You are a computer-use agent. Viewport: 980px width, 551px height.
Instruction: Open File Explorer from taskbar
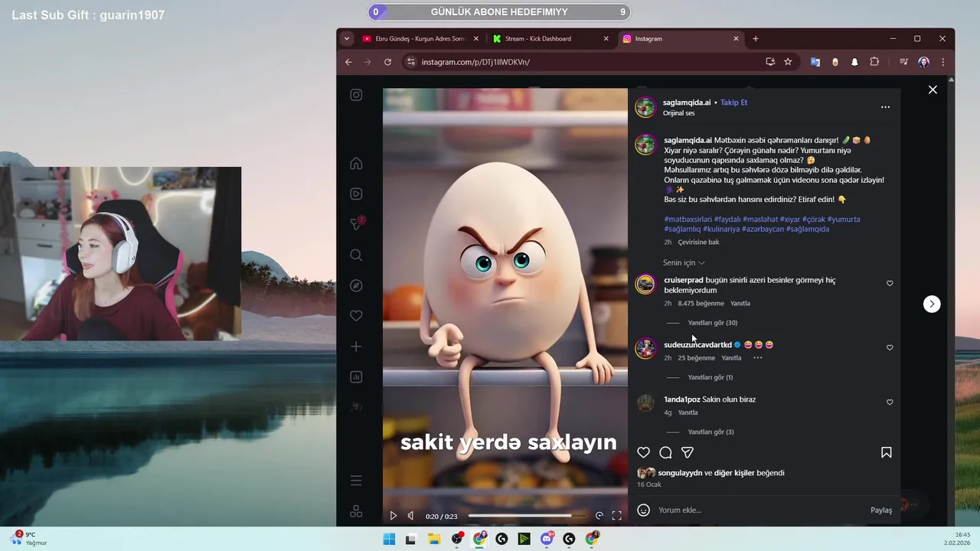coord(433,539)
